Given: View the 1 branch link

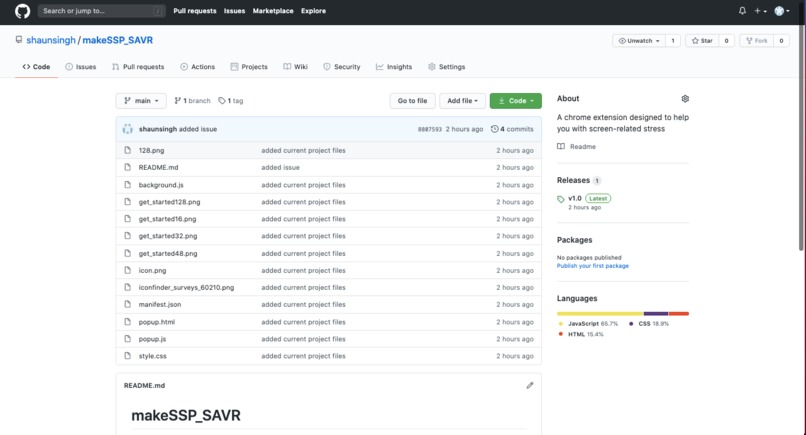Looking at the screenshot, I should pyautogui.click(x=192, y=101).
